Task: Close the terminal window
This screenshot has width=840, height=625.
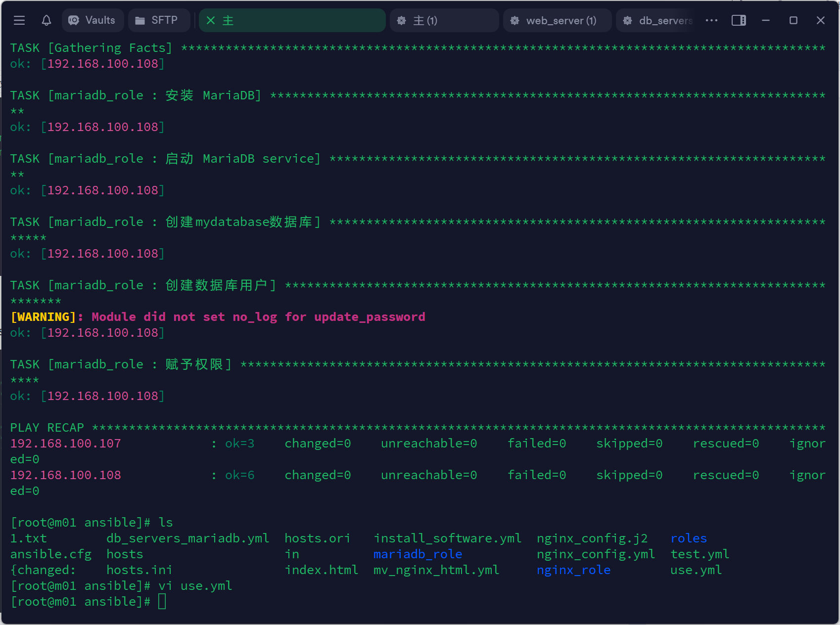Action: click(821, 20)
